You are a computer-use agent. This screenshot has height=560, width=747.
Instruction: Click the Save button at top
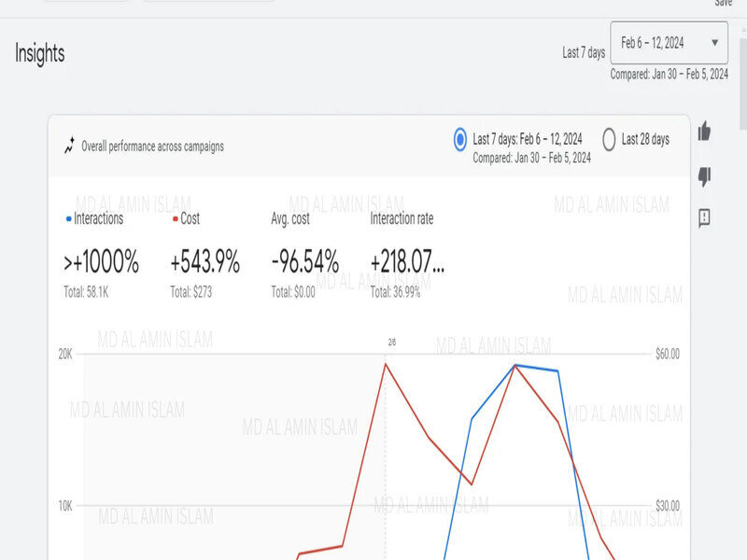click(723, 3)
